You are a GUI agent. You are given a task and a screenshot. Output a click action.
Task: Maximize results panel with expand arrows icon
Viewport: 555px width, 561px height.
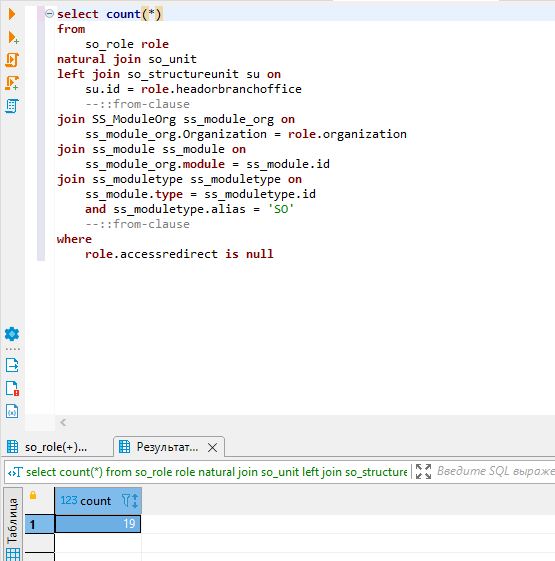[x=423, y=472]
